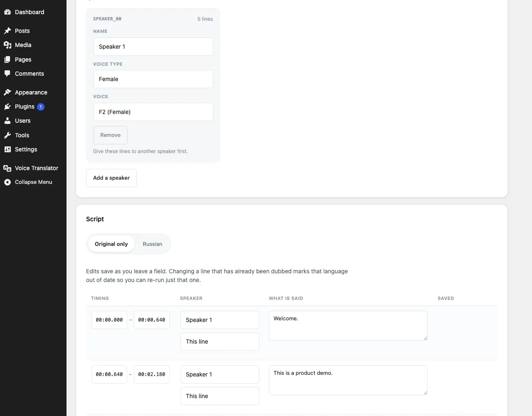Click the This is a product demo. text area
This screenshot has width=532, height=416.
[x=348, y=380]
